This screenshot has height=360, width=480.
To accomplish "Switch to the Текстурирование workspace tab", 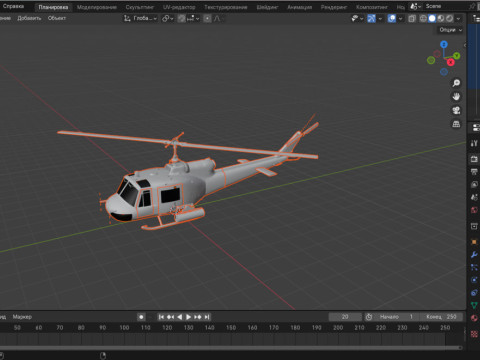I will [x=226, y=7].
